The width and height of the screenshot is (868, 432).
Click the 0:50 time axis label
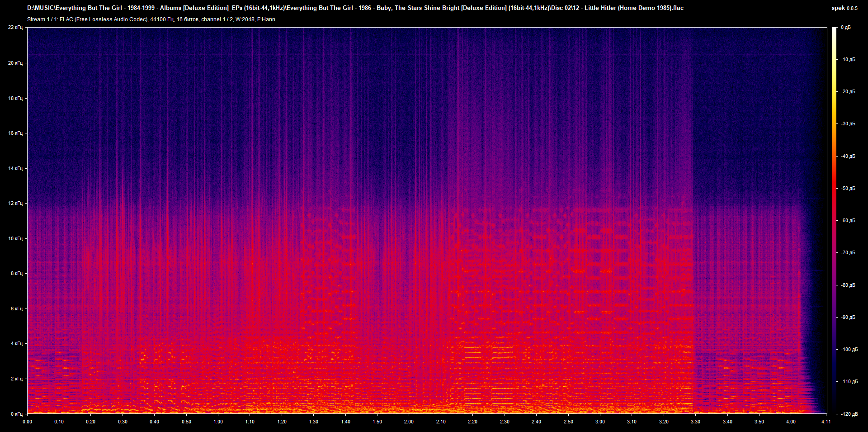click(x=186, y=422)
